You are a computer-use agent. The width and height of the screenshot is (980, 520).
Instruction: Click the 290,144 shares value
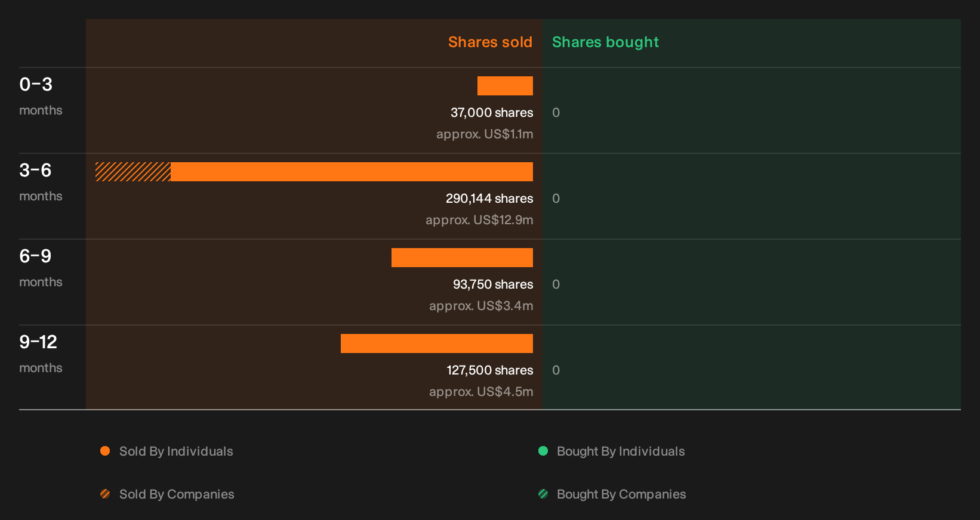489,199
